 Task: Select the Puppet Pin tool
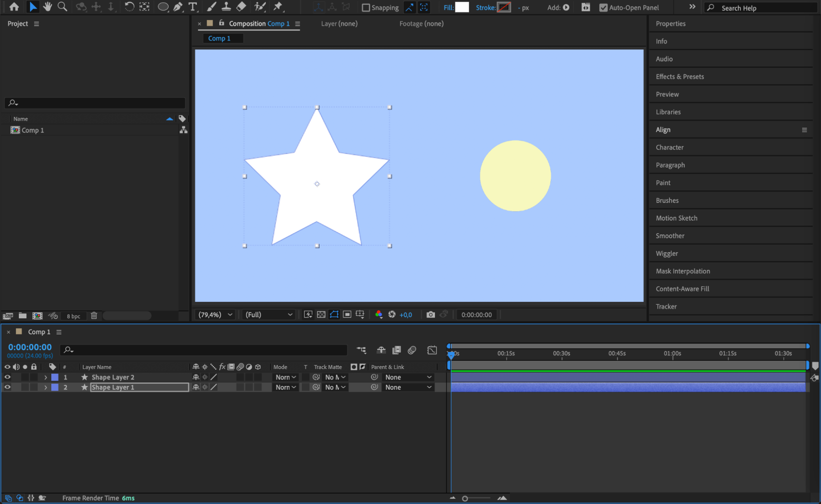[x=278, y=7]
